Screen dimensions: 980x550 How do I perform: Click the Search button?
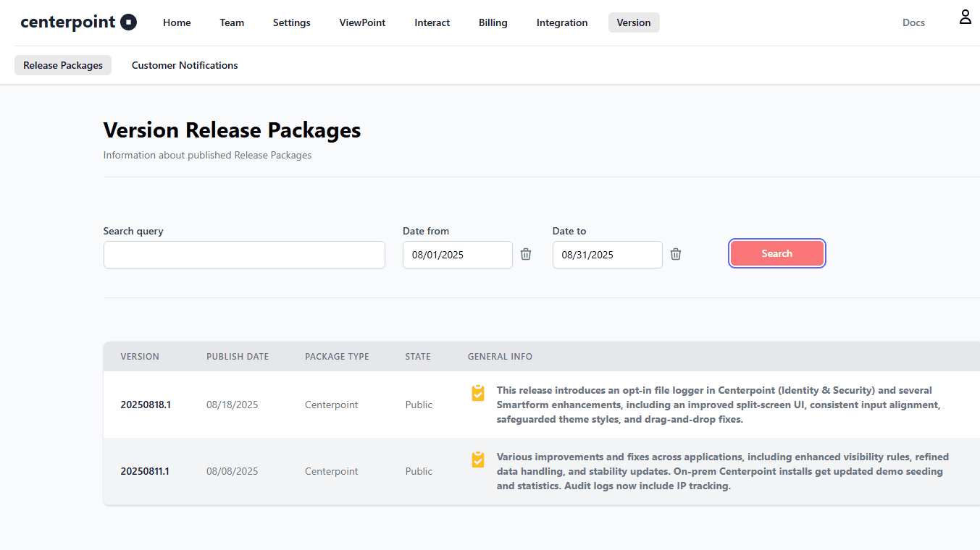coord(776,253)
